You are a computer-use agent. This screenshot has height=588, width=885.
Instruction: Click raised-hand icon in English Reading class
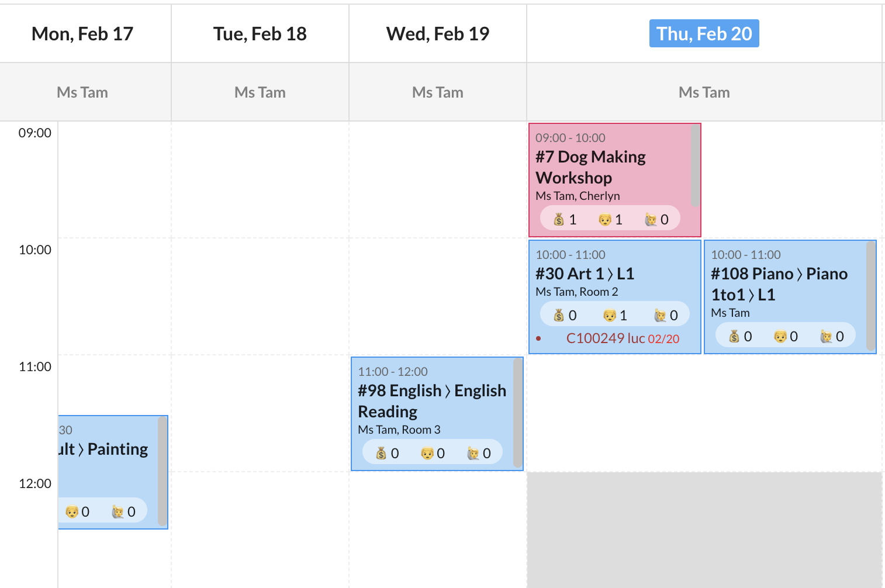[x=473, y=454]
